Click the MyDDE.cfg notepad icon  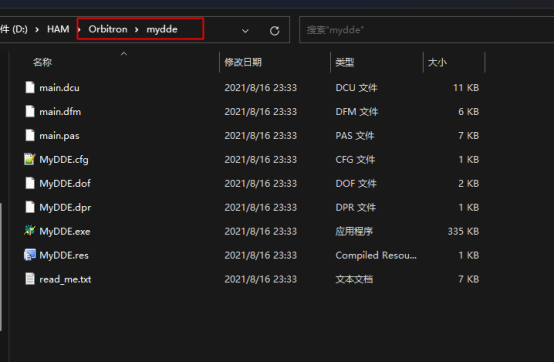[x=30, y=159]
